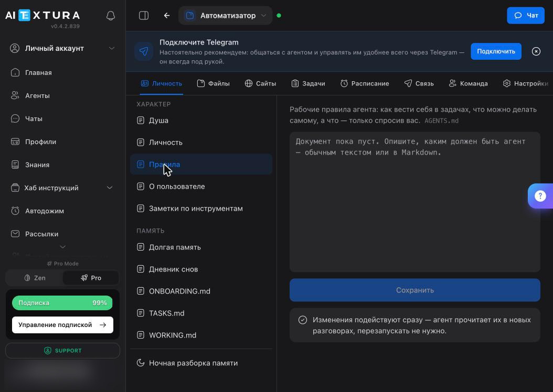Select the Душа document
The image size is (553, 392).
[x=201, y=121]
